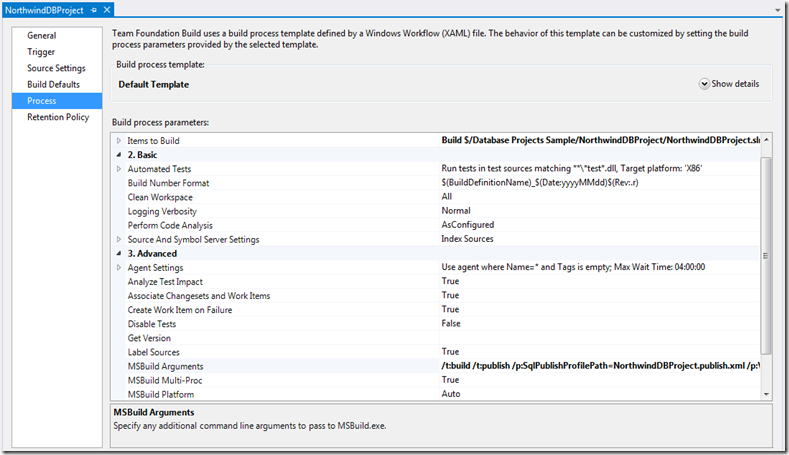Expand Automated Tests row

[119, 169]
